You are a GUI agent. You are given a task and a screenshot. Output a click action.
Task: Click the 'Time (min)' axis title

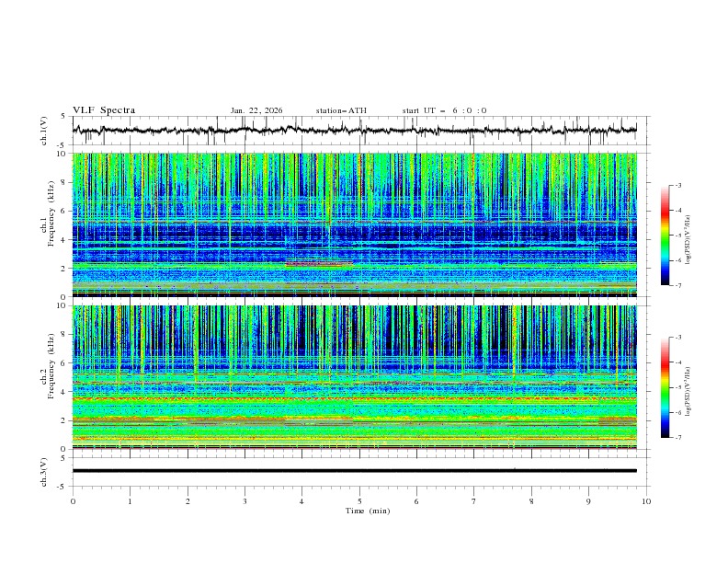pos(368,511)
